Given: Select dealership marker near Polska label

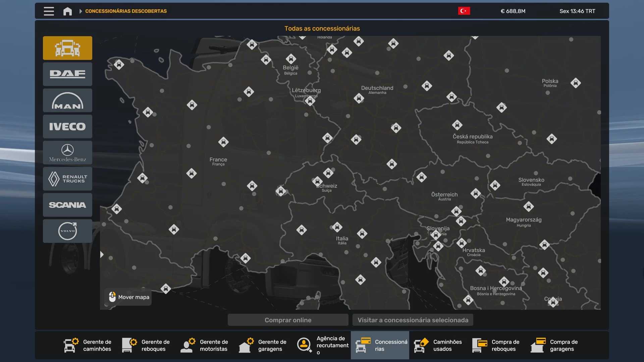Looking at the screenshot, I should click(576, 83).
